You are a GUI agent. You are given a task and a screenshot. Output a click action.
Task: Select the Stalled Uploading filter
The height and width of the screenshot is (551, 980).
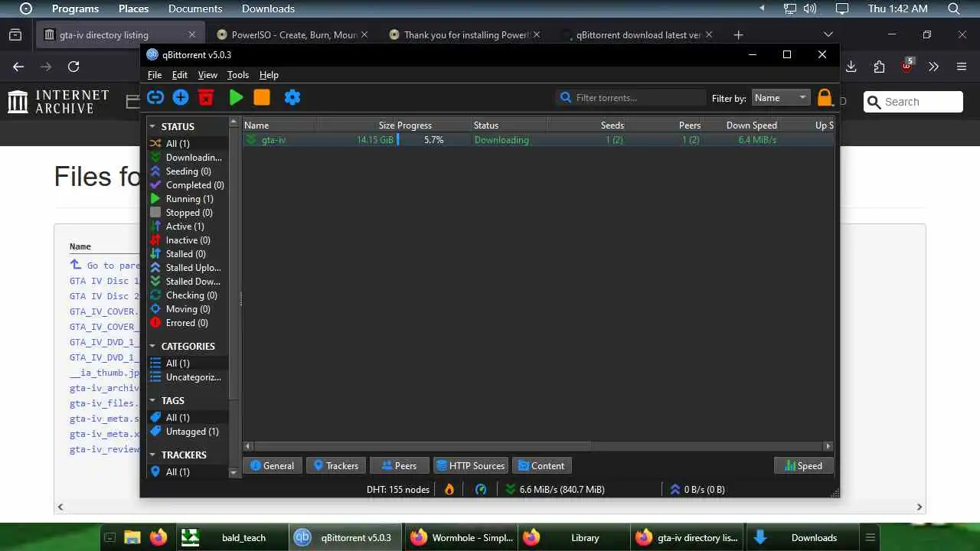point(187,268)
